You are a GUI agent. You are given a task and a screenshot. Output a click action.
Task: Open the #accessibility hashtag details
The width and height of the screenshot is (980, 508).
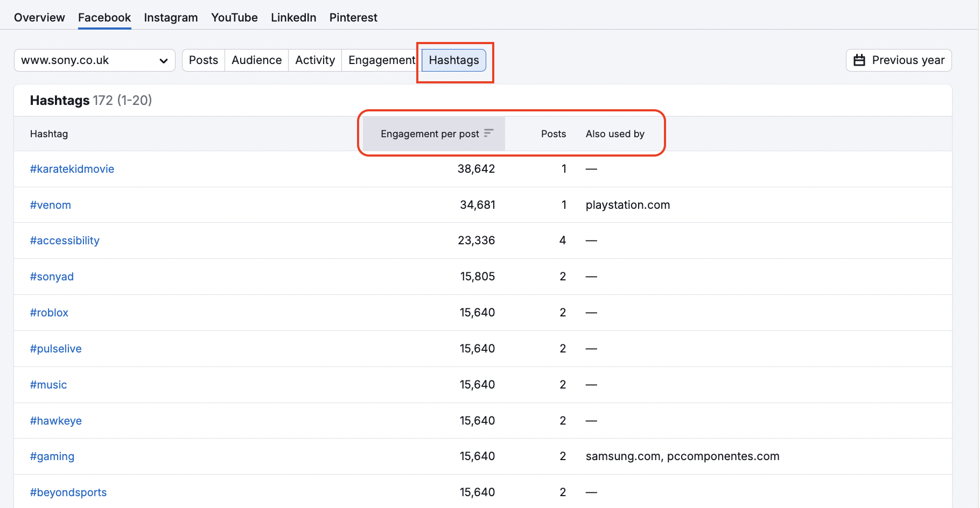pyautogui.click(x=65, y=241)
